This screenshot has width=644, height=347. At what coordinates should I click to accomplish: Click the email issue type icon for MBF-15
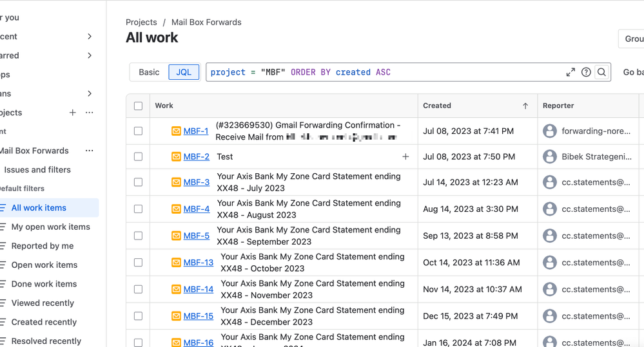click(176, 316)
